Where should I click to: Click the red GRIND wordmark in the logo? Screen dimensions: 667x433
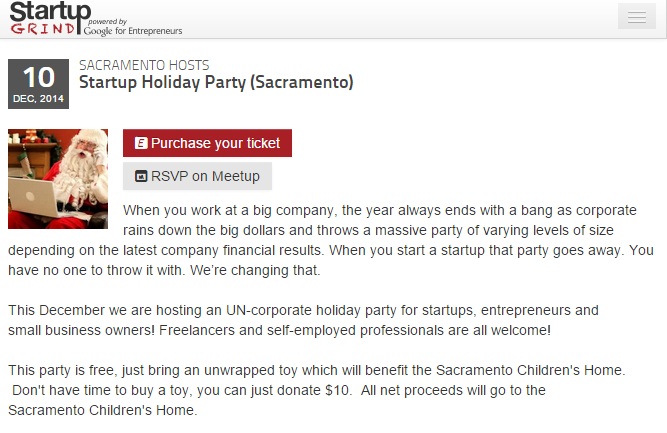click(44, 27)
